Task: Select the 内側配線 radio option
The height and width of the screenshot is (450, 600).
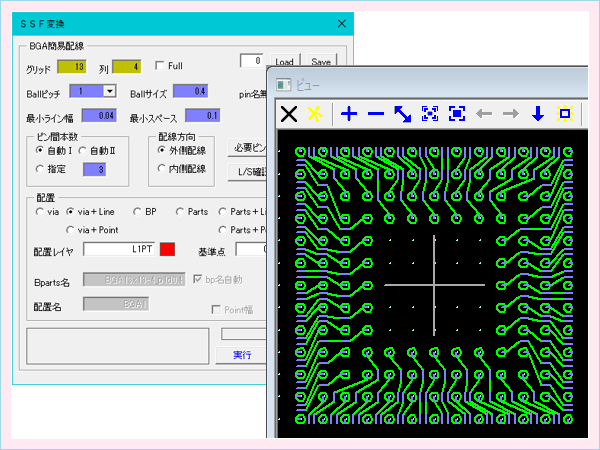Action: tap(163, 169)
